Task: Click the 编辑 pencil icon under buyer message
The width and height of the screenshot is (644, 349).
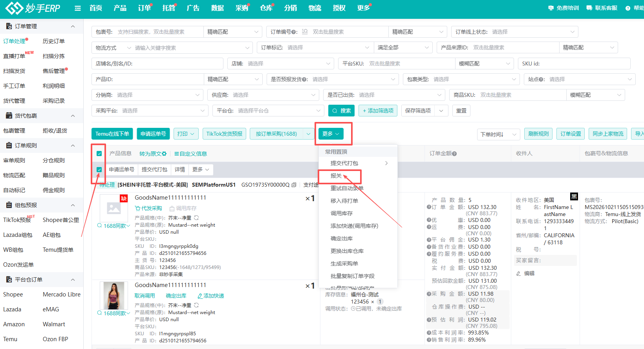Action: tap(519, 273)
